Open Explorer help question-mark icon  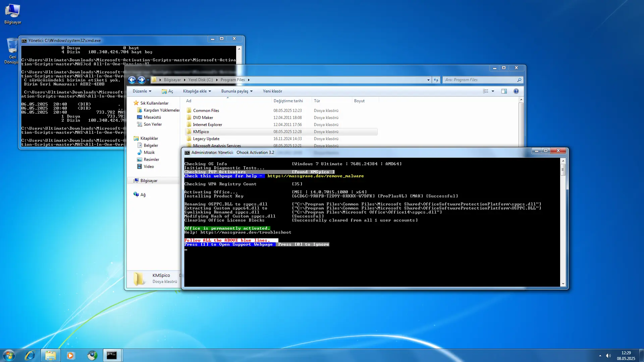(x=516, y=91)
